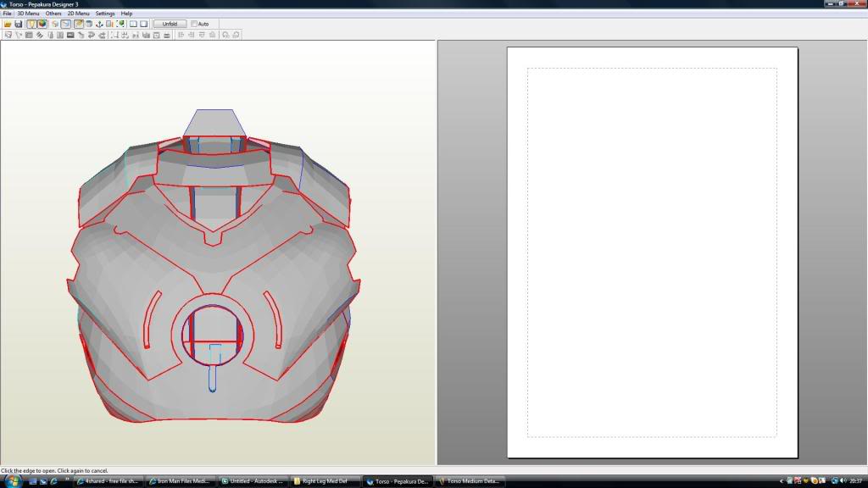The height and width of the screenshot is (488, 868).
Task: Open the File menu
Action: click(7, 14)
